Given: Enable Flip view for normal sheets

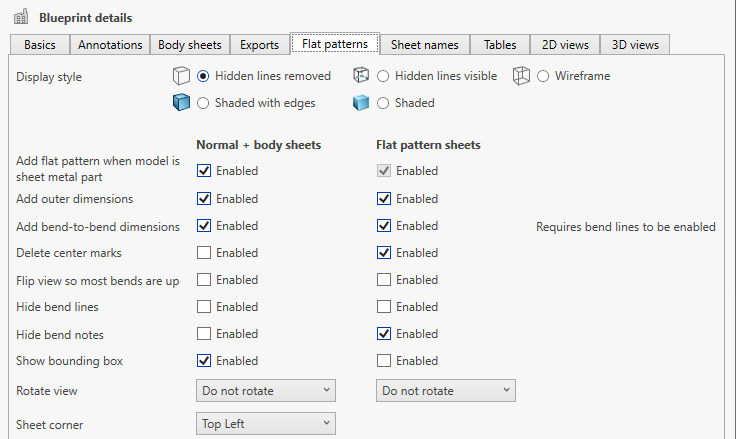Looking at the screenshot, I should [x=204, y=280].
